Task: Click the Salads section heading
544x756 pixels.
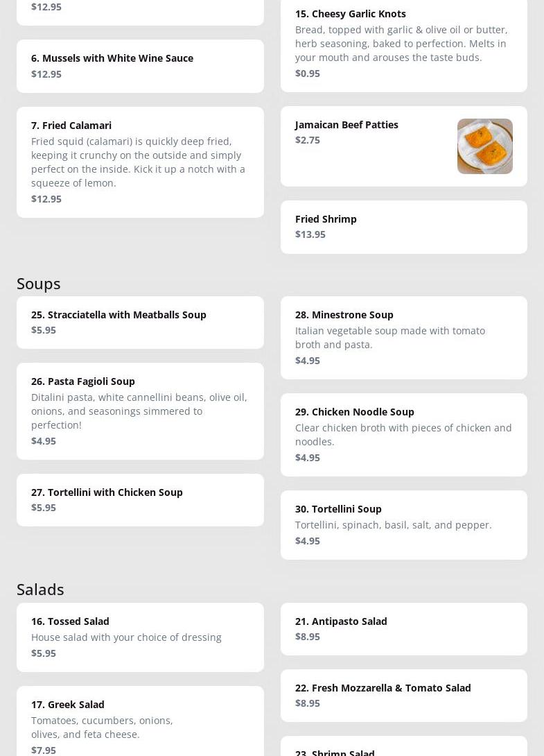Action: (40, 589)
